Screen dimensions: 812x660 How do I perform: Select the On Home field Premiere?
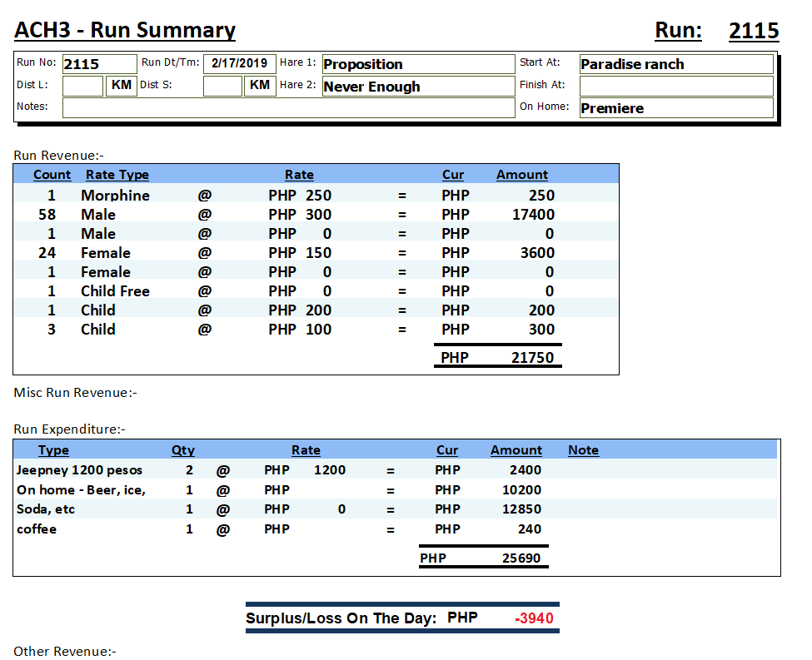click(675, 108)
